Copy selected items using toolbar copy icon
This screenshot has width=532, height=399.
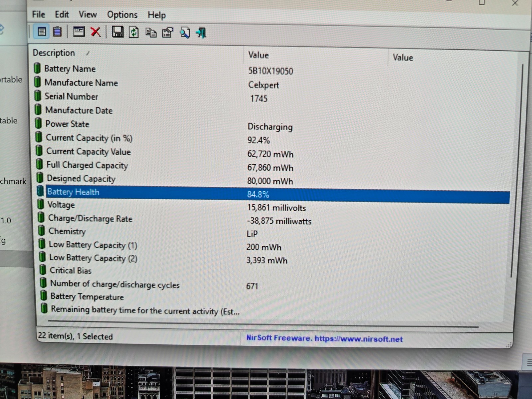[x=151, y=33]
